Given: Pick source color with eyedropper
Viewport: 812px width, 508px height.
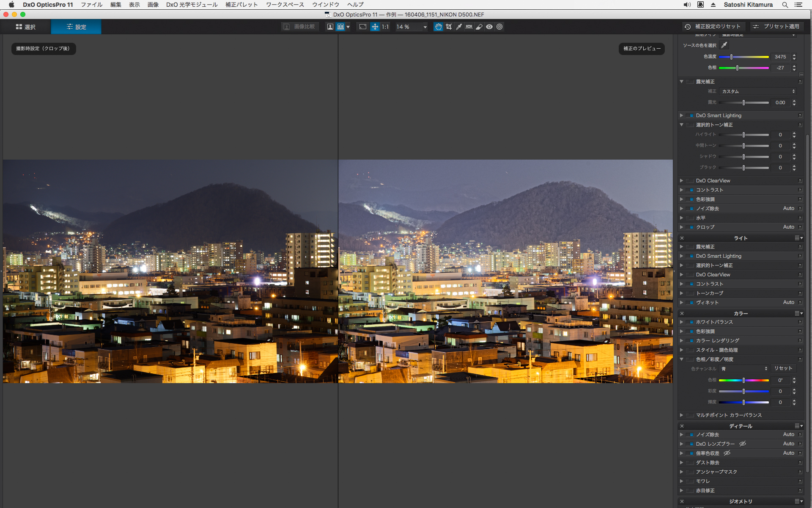Looking at the screenshot, I should click(724, 45).
